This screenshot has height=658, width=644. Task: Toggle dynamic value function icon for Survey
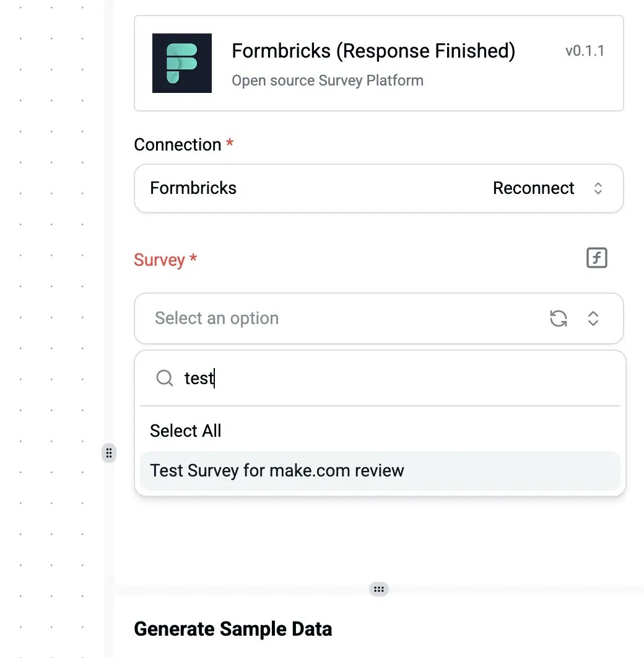tap(596, 258)
